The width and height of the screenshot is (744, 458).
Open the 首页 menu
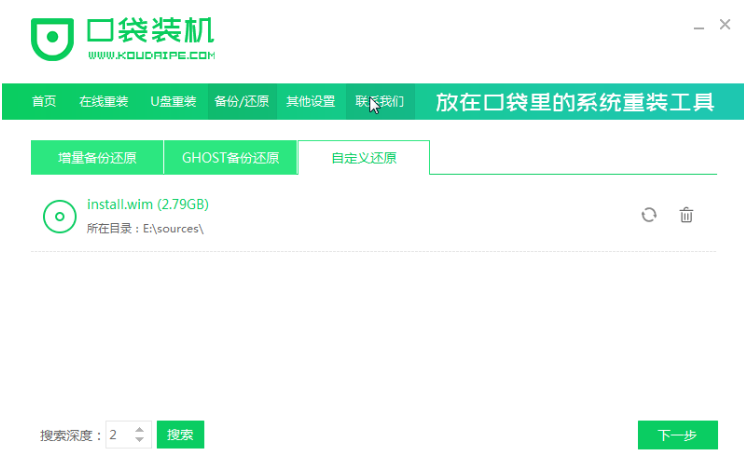[x=43, y=102]
